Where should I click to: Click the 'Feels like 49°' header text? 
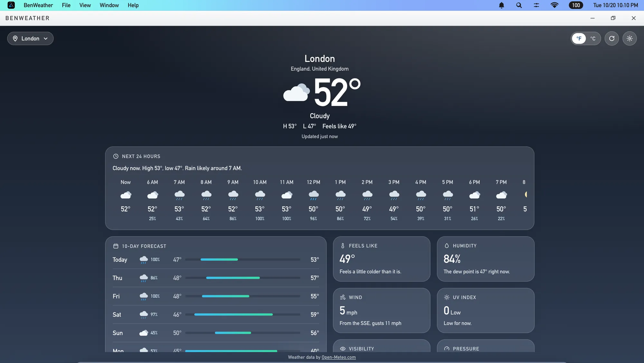pyautogui.click(x=339, y=126)
